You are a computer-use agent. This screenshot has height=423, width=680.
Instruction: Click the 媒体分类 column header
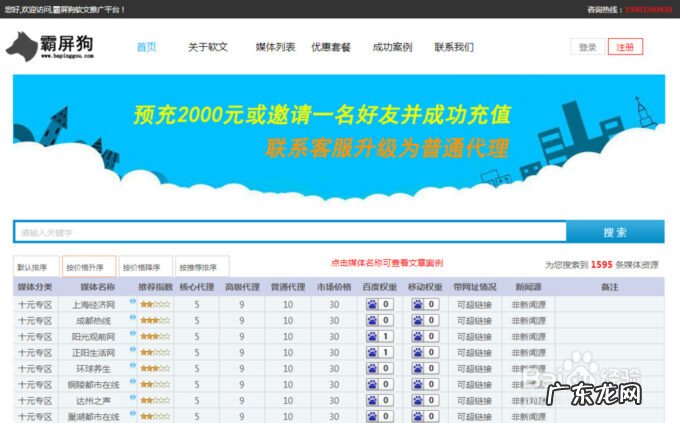click(35, 287)
